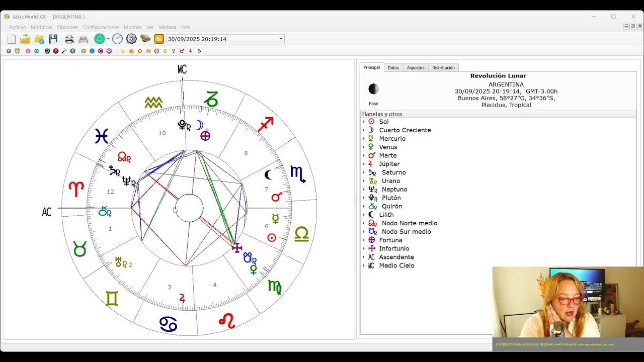The width and height of the screenshot is (644, 362).
Task: Open settings via the gear icon
Action: coord(131,39)
